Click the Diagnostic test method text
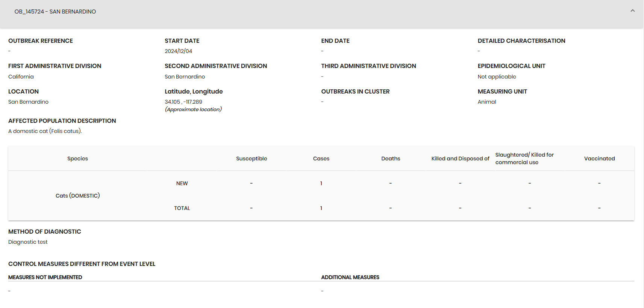Image resolution: width=644 pixels, height=308 pixels. click(x=28, y=242)
